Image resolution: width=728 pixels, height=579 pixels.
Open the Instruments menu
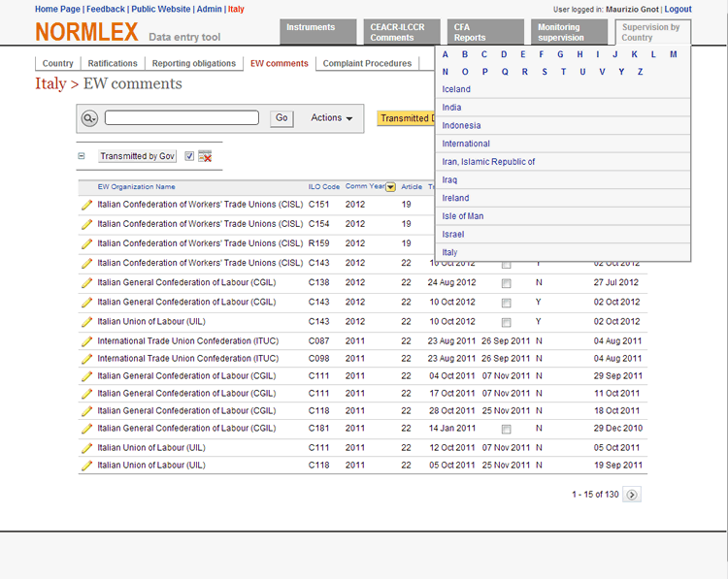point(318,32)
